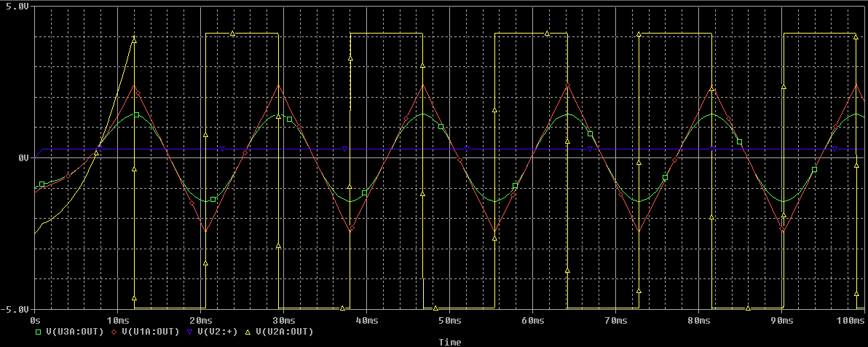Select the V(U2A:OUT) trace legend label
This screenshot has height=347, width=868.
pos(285,332)
